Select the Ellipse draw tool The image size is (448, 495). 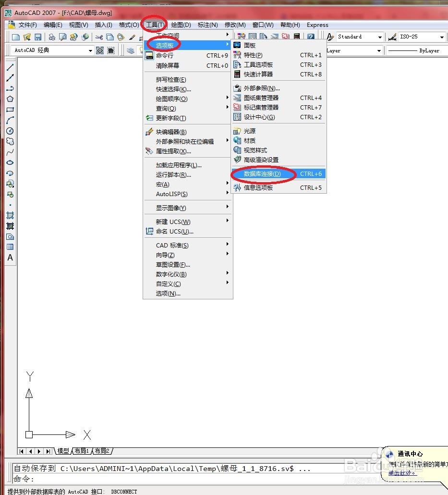click(10, 162)
